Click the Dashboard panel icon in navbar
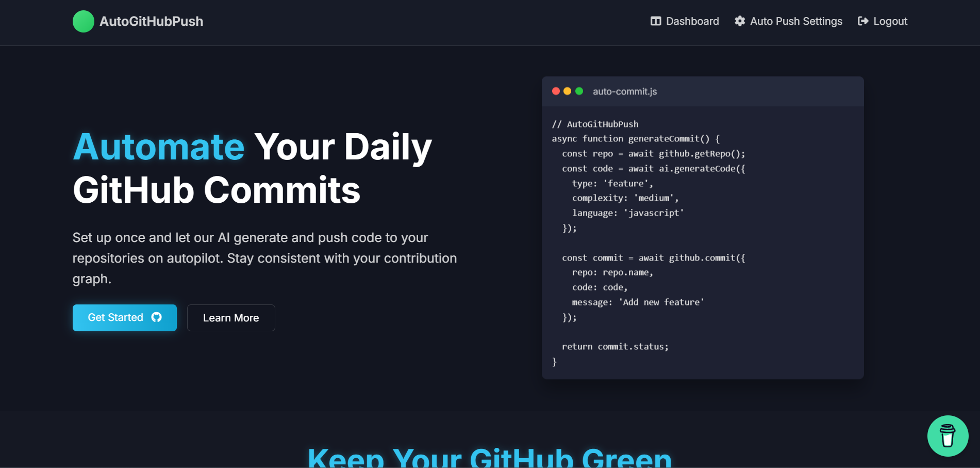The image size is (980, 468). pos(655,21)
